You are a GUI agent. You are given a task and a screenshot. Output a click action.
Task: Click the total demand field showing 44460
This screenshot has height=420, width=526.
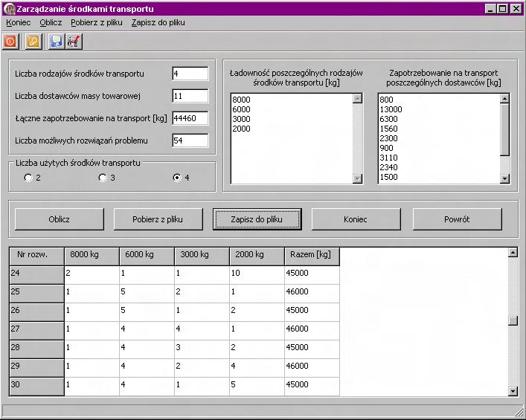coord(190,118)
